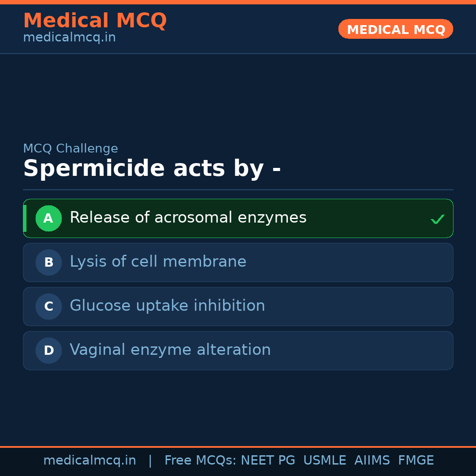This screenshot has width=476, height=476.
Task: Click the 'MCQ Challenge' label
Action: [71, 149]
